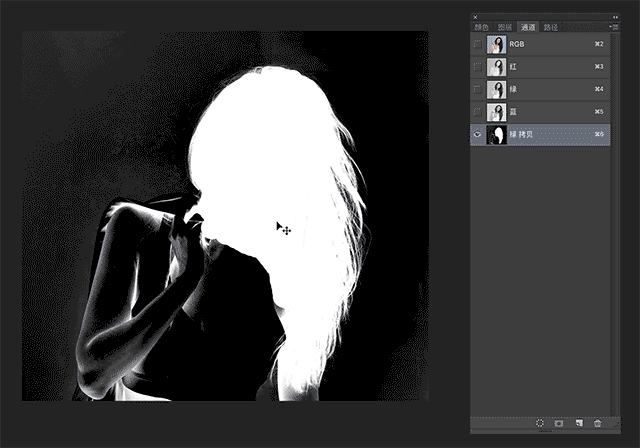640x448 pixels.
Task: Select the 通道 tab
Action: [528, 27]
